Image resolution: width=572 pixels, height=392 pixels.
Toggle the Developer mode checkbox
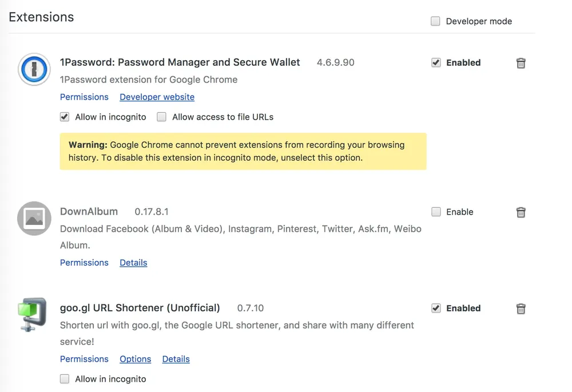(436, 21)
